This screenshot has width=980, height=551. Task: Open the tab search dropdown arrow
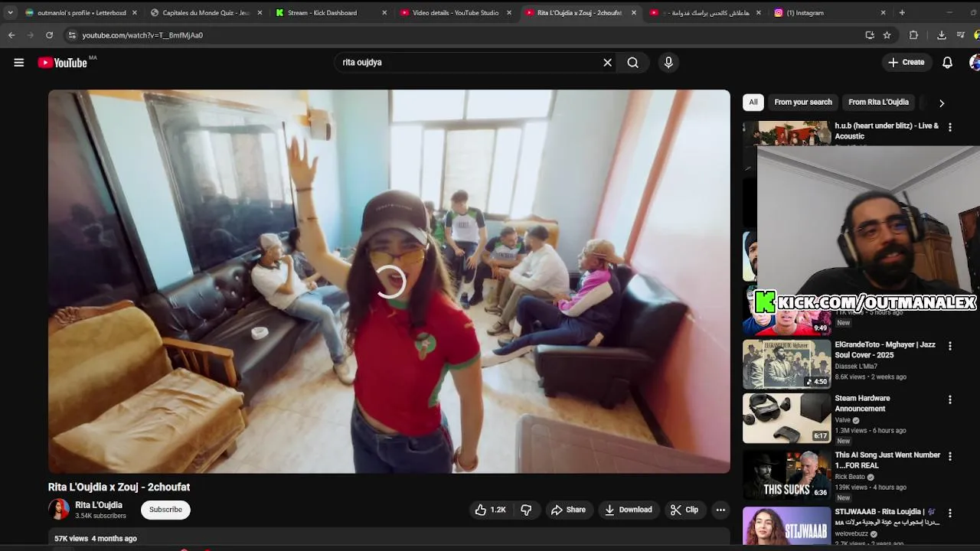coord(10,13)
